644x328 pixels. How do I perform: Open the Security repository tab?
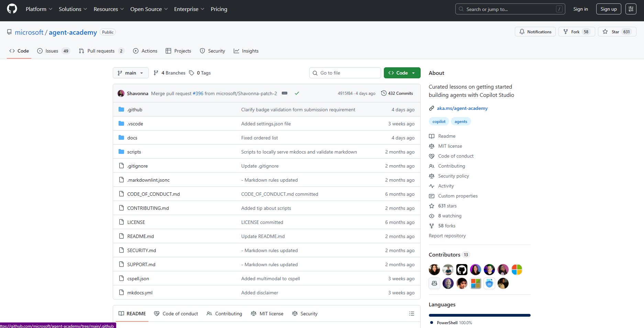click(212, 51)
